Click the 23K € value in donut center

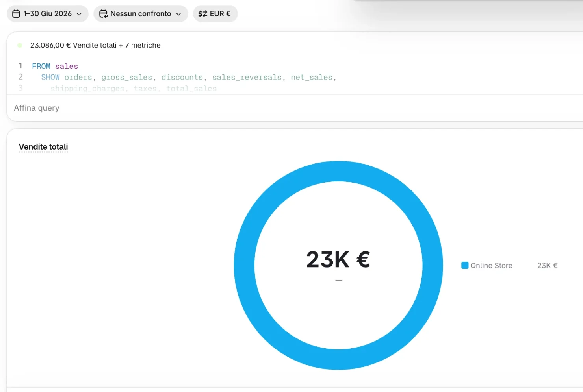[x=338, y=260]
